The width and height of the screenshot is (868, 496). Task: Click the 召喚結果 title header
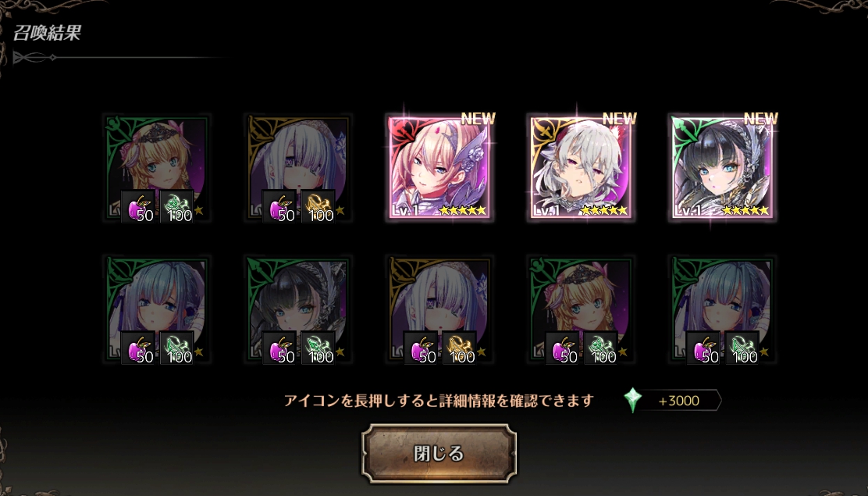pos(48,33)
